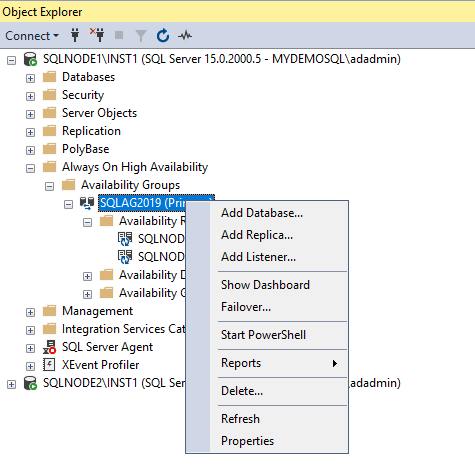Click the Integration Services Catalogs folder icon
Image resolution: width=475 pixels, height=465 pixels.
50,329
